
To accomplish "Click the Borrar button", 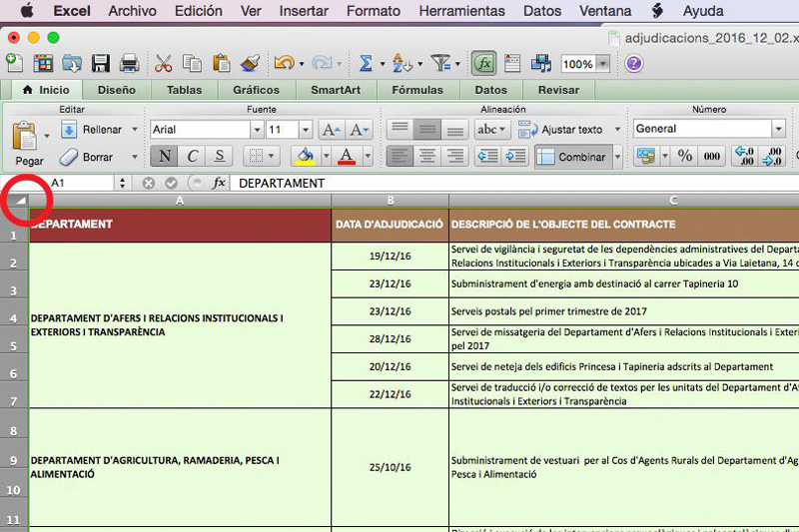I will coord(87,157).
